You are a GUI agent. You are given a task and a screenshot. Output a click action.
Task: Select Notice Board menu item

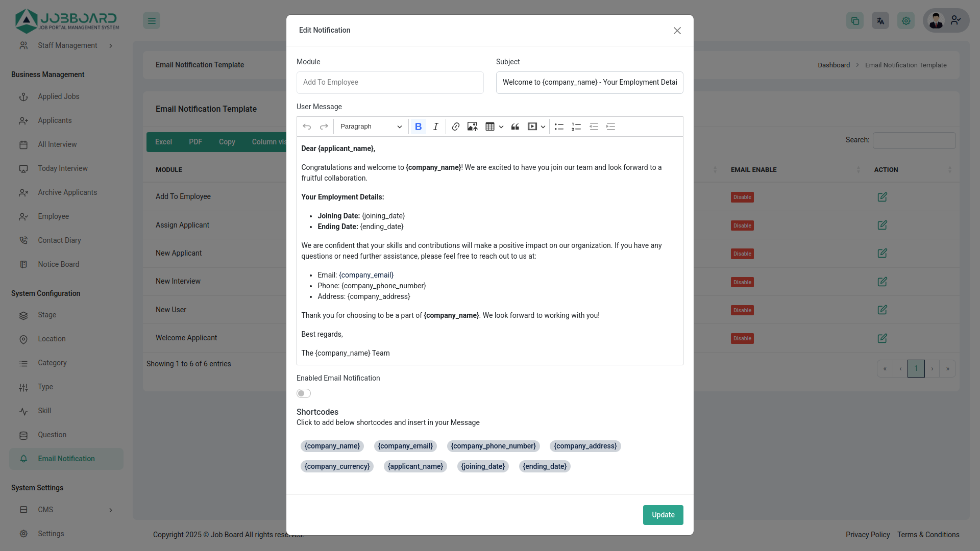tap(58, 264)
